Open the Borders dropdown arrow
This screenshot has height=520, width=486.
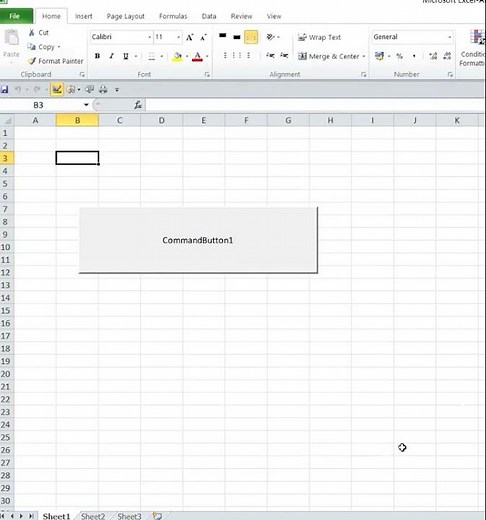coord(161,56)
